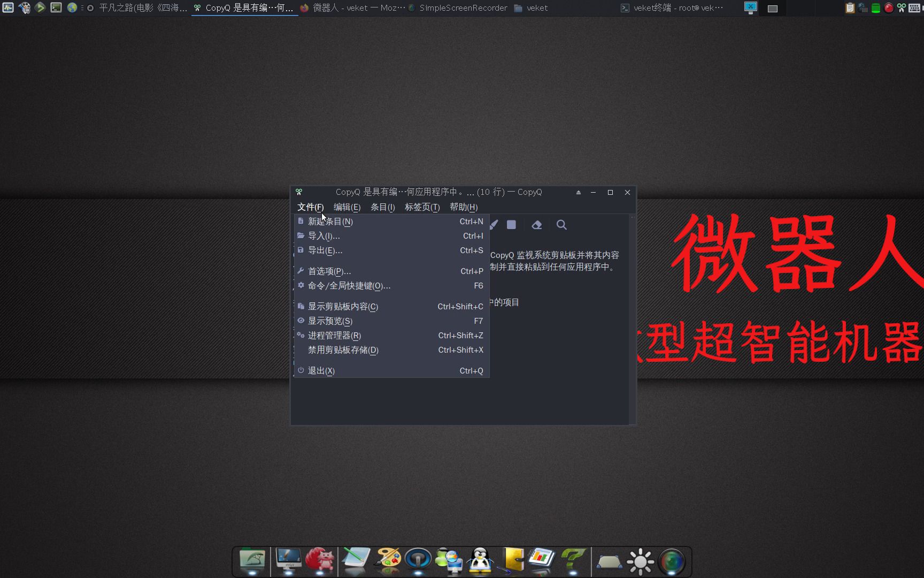924x578 pixels.
Task: Open the chart presentation dock icon
Action: tap(542, 559)
